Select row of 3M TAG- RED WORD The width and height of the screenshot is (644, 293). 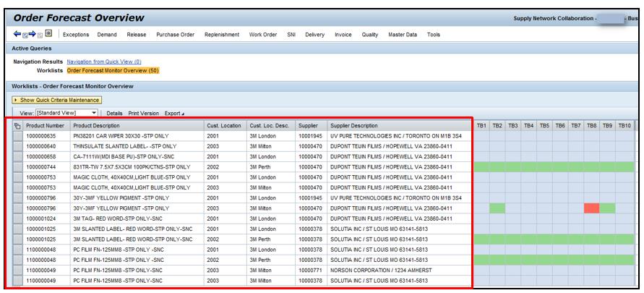point(17,218)
